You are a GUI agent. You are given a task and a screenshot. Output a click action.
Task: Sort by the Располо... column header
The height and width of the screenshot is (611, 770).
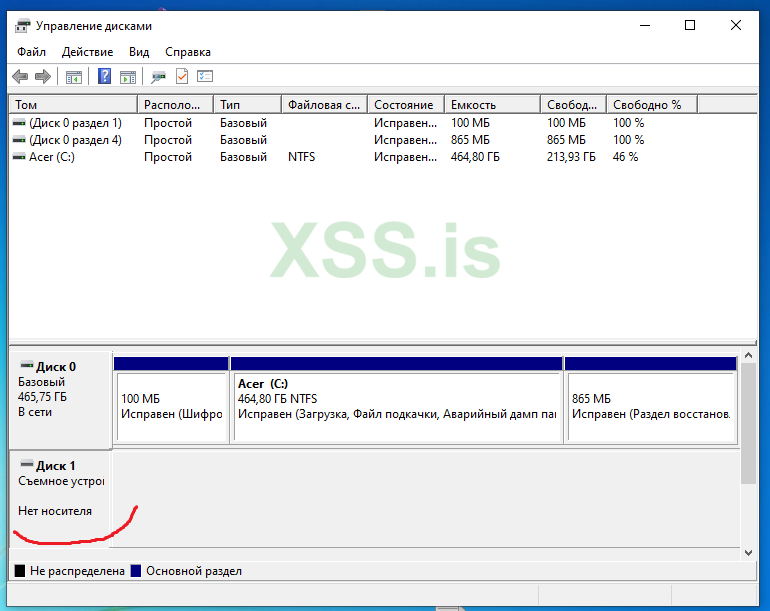tap(176, 105)
